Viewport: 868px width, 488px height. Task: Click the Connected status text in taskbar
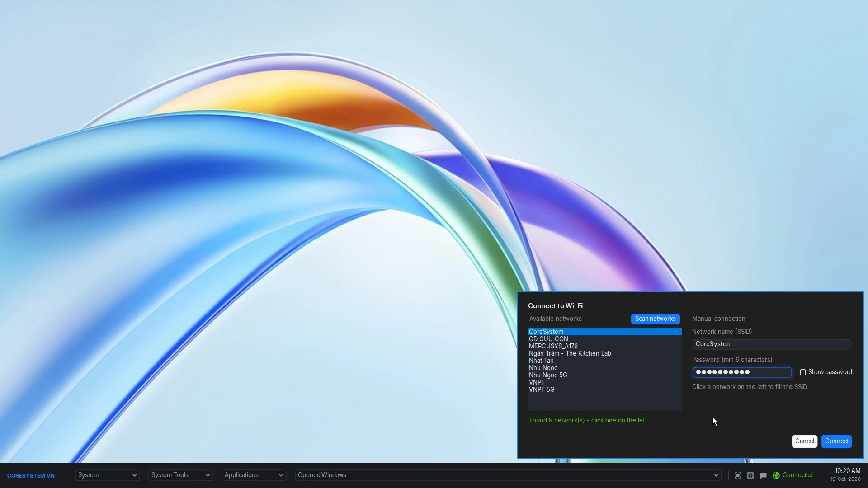797,475
